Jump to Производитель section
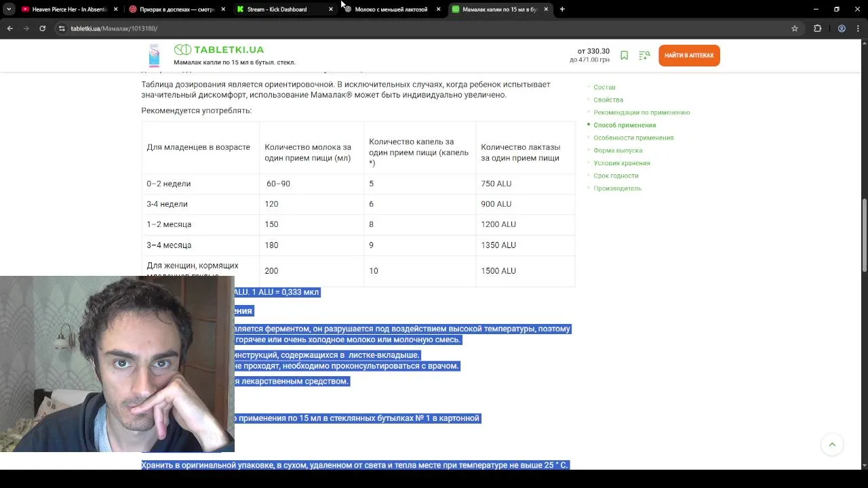This screenshot has height=488, width=868. pos(617,188)
